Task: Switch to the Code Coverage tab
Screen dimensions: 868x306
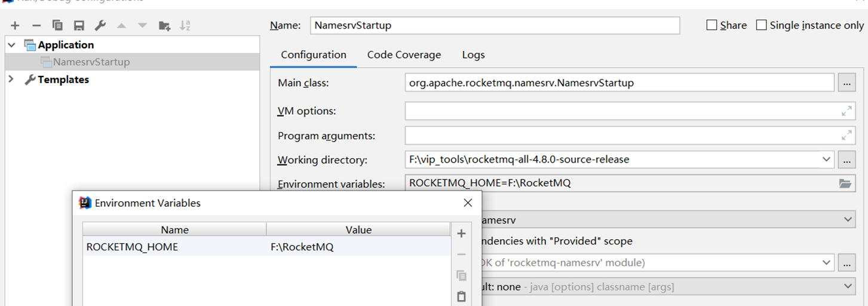Action: coord(404,55)
